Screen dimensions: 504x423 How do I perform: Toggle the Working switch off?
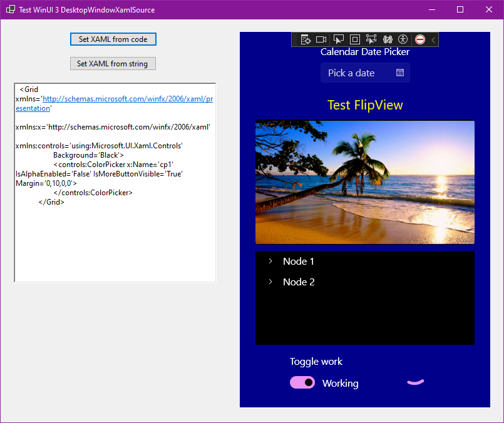pyautogui.click(x=302, y=382)
